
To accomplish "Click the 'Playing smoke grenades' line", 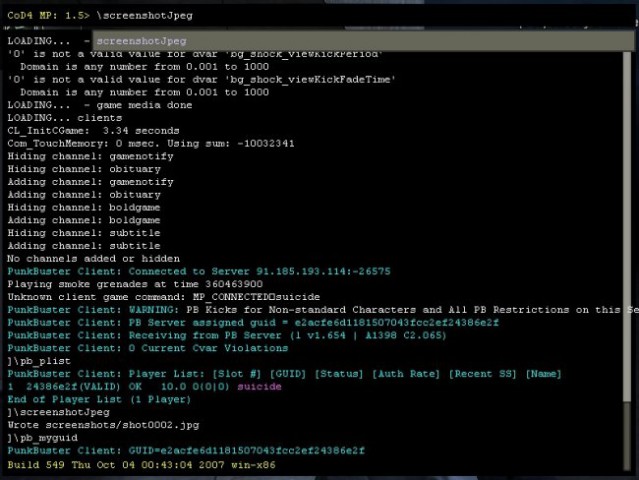I will (x=135, y=284).
